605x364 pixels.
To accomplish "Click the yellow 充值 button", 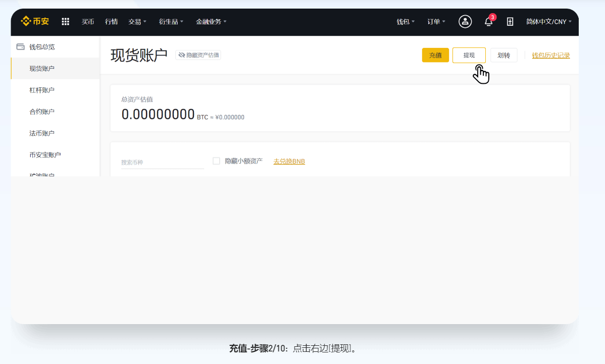I will [x=435, y=56].
